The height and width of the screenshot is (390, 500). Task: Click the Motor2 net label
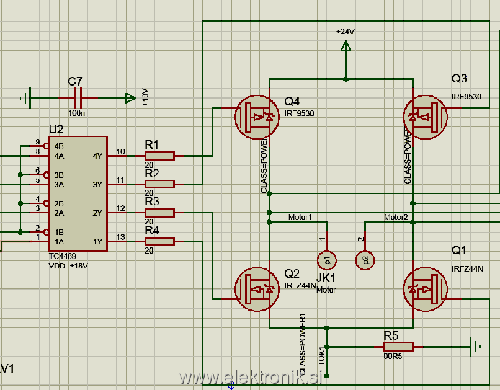(x=396, y=217)
